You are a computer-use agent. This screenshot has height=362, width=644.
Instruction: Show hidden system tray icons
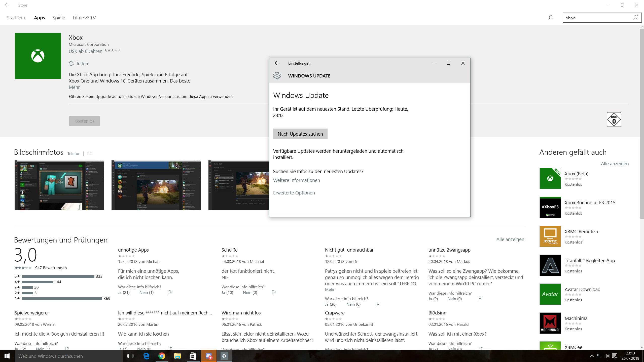592,356
